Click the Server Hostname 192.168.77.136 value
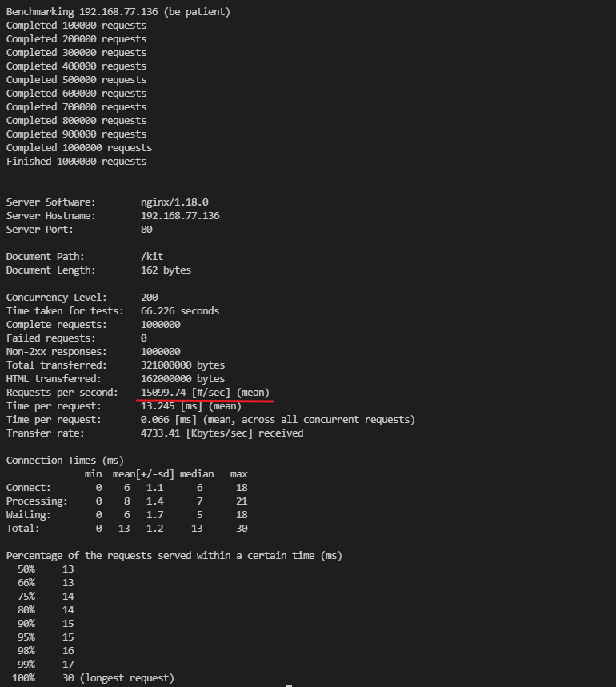Screen dimensions: 616x687 180,216
